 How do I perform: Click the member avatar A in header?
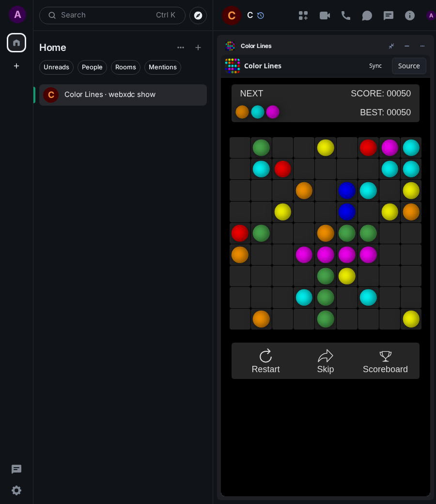(x=431, y=16)
